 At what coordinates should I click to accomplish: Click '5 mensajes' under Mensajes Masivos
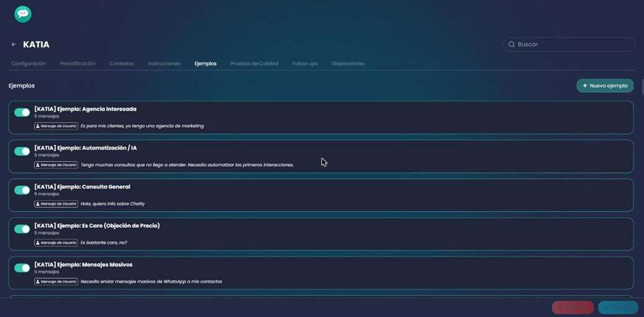47,272
